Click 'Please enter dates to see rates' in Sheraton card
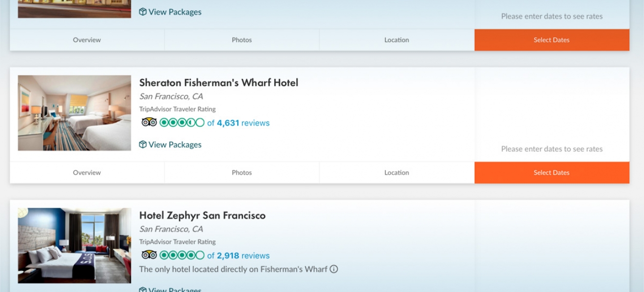 (x=552, y=149)
